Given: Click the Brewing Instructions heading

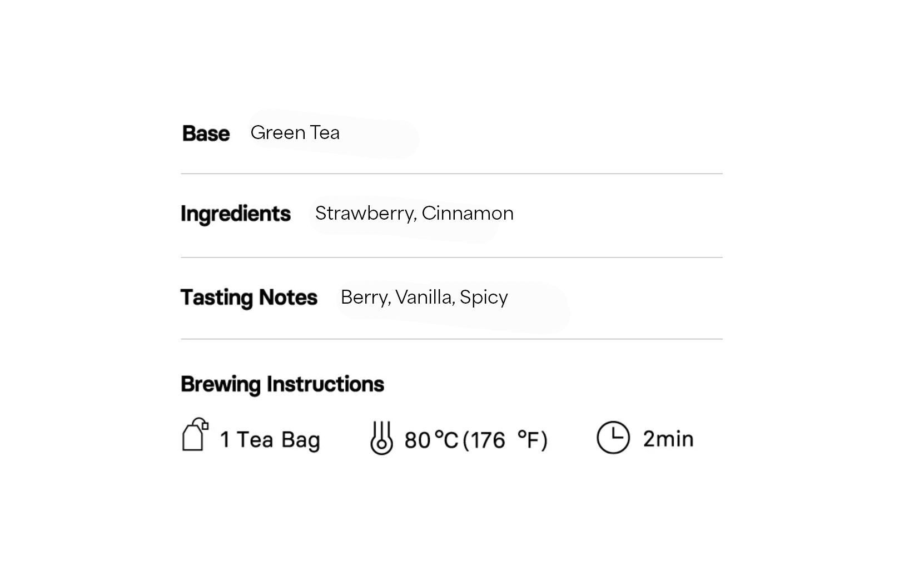Looking at the screenshot, I should tap(282, 384).
